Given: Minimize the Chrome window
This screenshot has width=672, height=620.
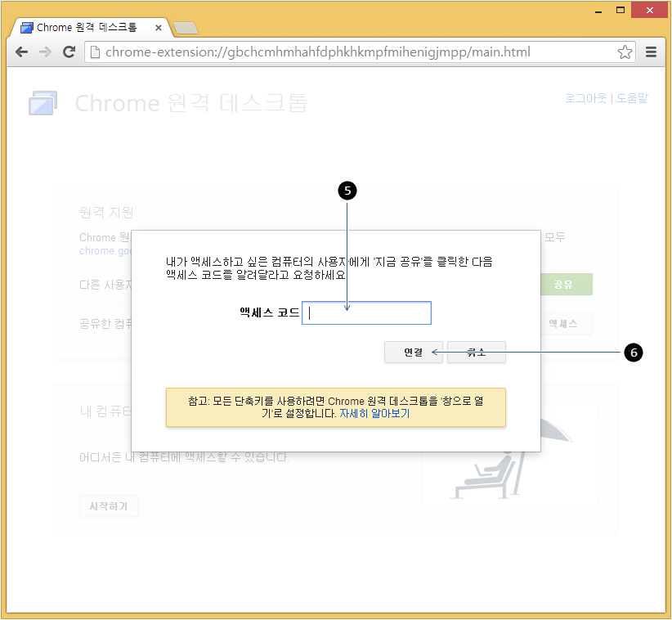Looking at the screenshot, I should click(598, 11).
